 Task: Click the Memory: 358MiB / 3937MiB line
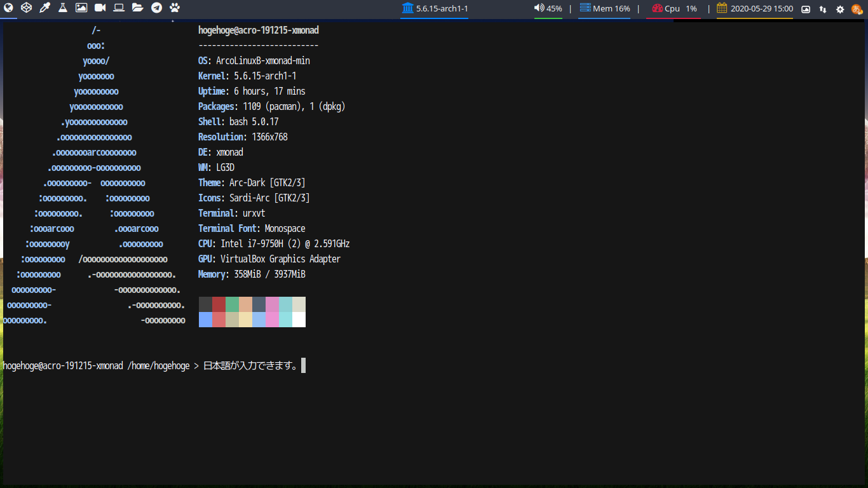252,274
